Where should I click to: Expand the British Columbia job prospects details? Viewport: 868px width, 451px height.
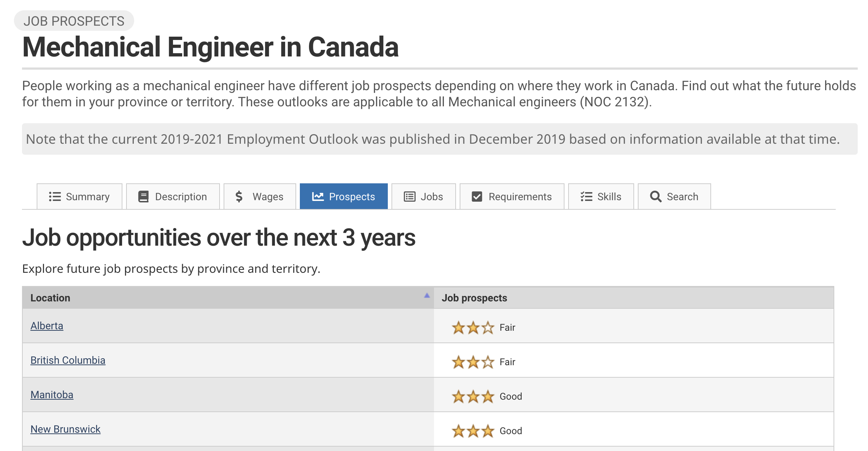pos(68,360)
